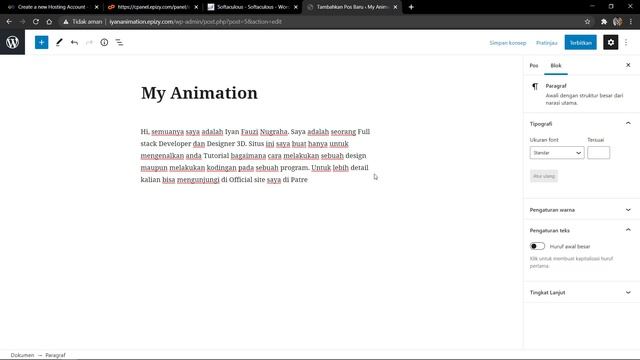Open the browser home page

click(49, 22)
